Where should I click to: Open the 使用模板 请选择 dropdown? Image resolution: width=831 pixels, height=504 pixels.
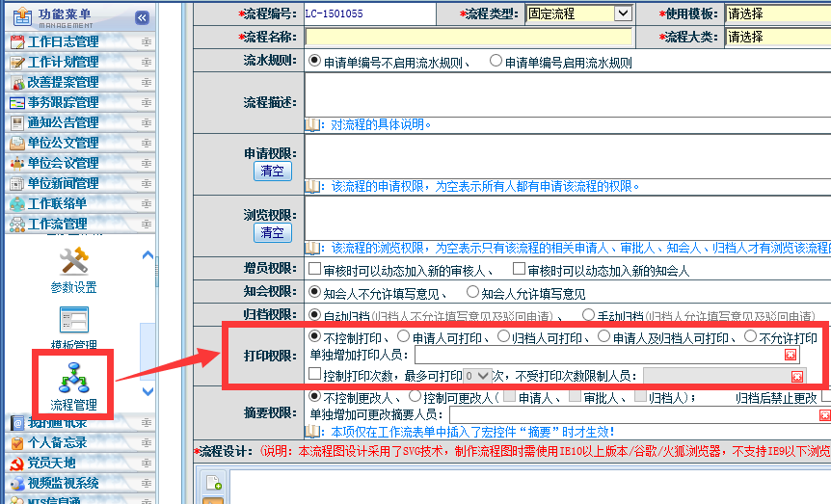[777, 13]
